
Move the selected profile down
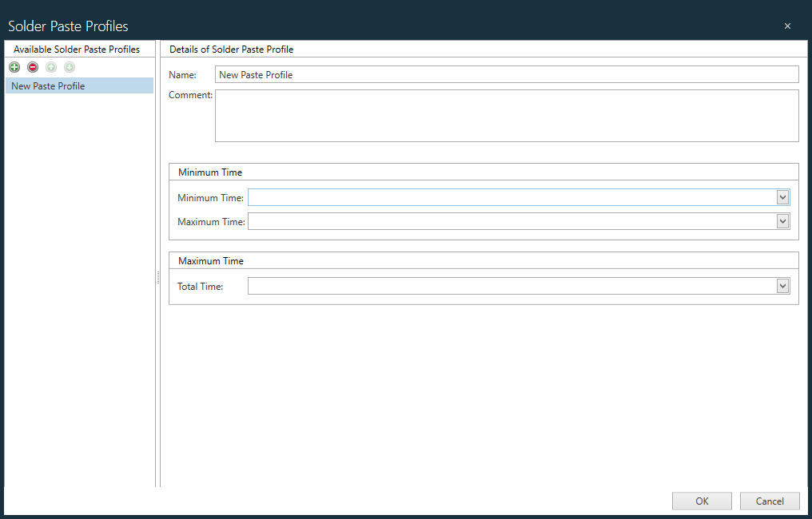(69, 67)
